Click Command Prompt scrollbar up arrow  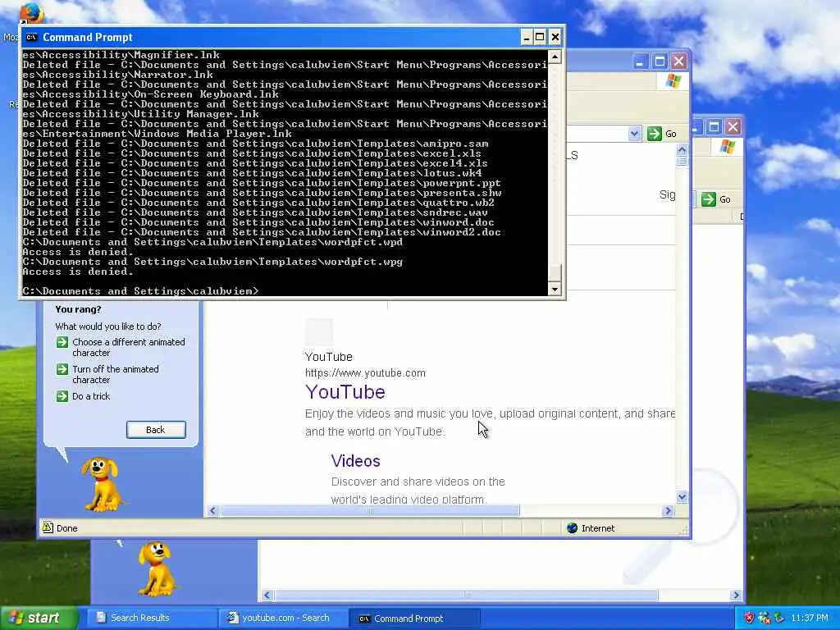(x=555, y=57)
